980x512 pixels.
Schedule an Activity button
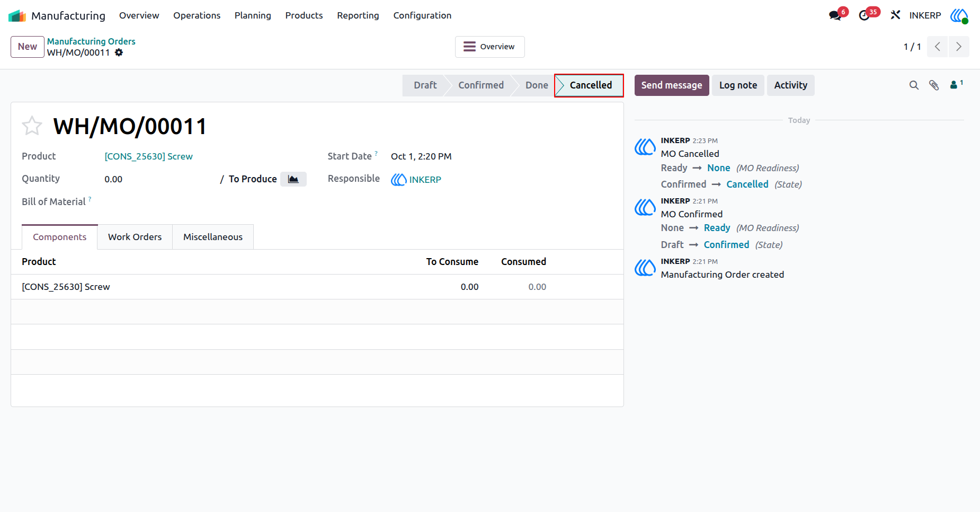(x=791, y=85)
